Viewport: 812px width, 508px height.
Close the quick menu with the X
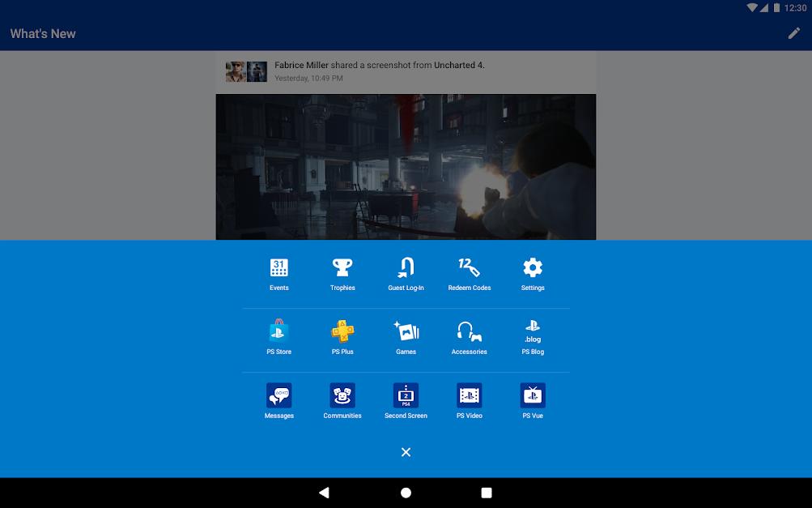point(406,452)
